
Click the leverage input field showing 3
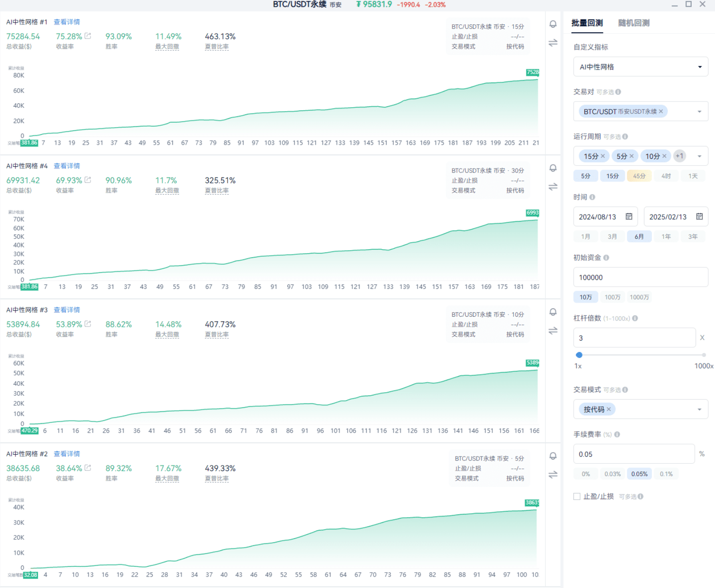[635, 338]
